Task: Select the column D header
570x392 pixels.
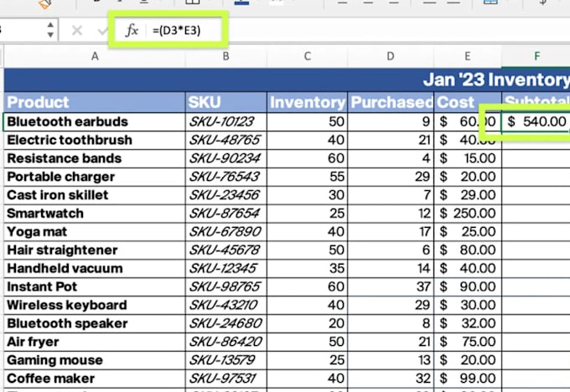Action: (x=390, y=56)
